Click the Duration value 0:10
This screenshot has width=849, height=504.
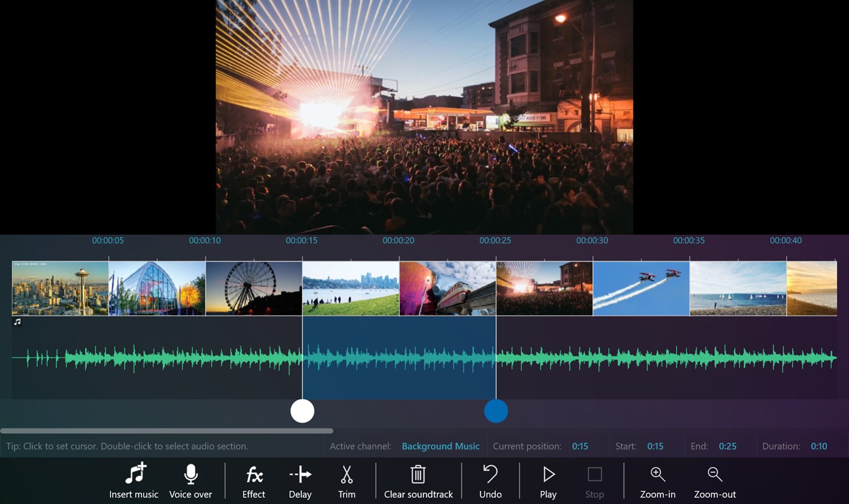819,446
